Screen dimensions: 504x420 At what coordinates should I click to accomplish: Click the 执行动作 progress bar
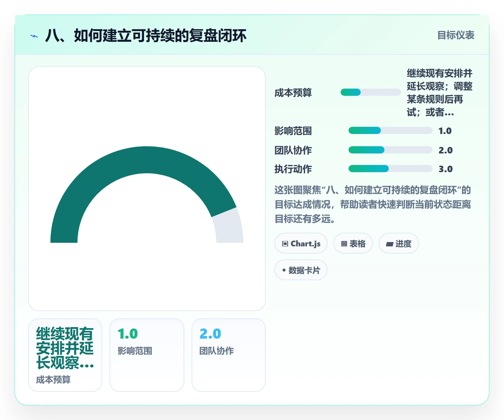(391, 169)
